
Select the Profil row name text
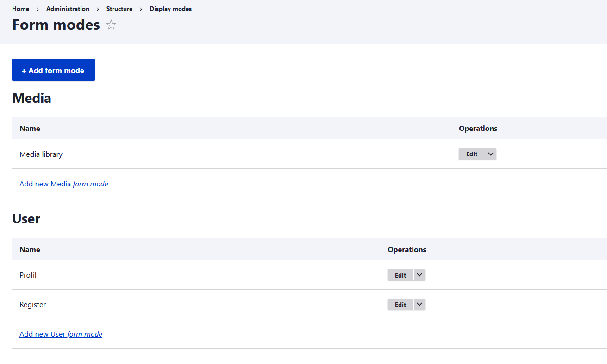[28, 275]
